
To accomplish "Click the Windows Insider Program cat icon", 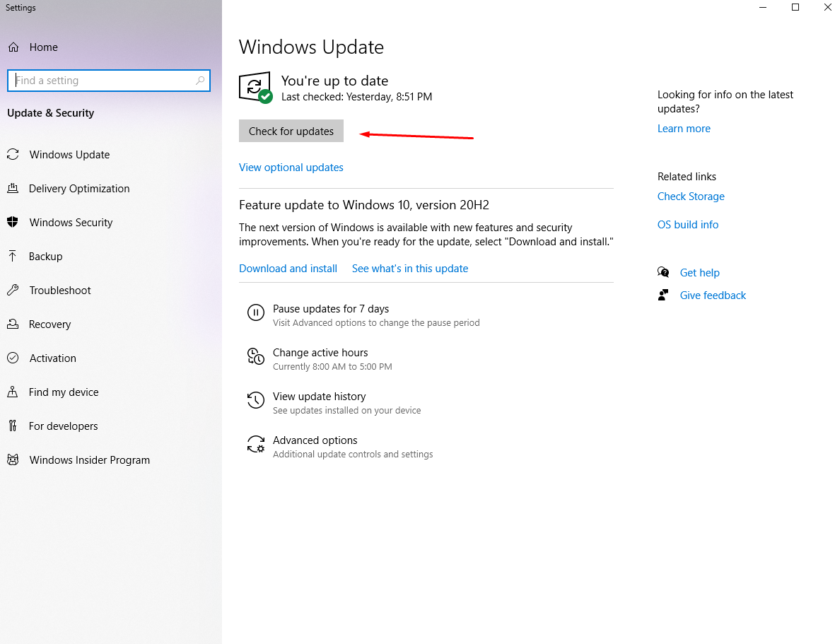I will (13, 459).
